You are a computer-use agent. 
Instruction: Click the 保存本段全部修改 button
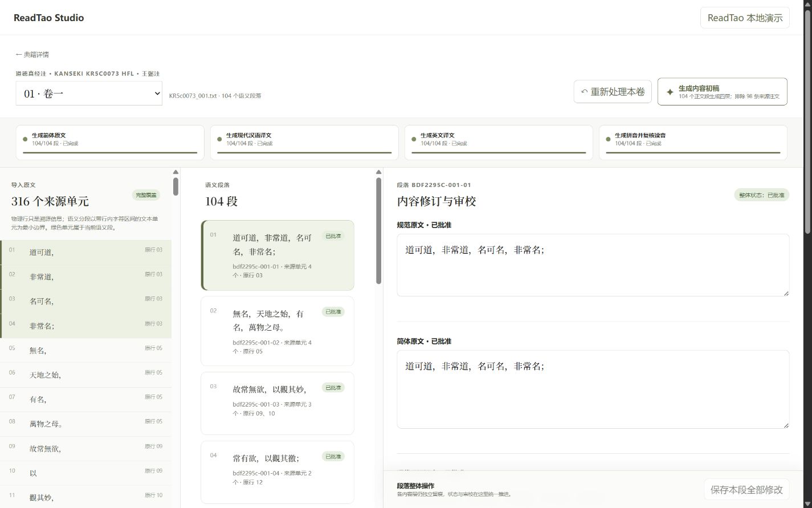[746, 490]
